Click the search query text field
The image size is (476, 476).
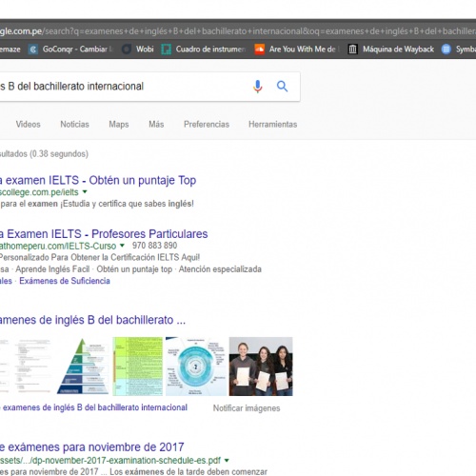tap(124, 87)
